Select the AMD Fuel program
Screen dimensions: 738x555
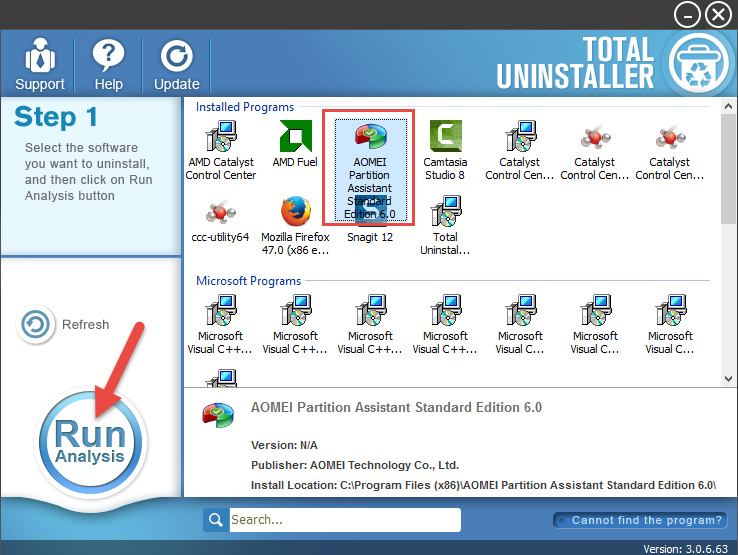click(295, 144)
